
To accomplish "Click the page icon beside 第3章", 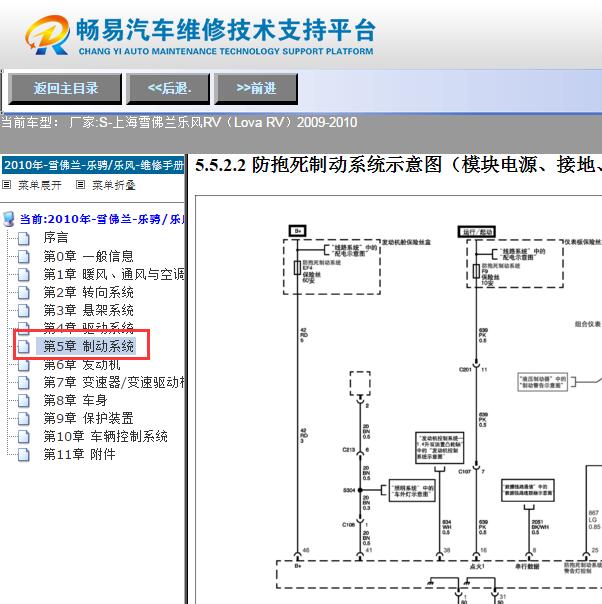I will coord(24,310).
